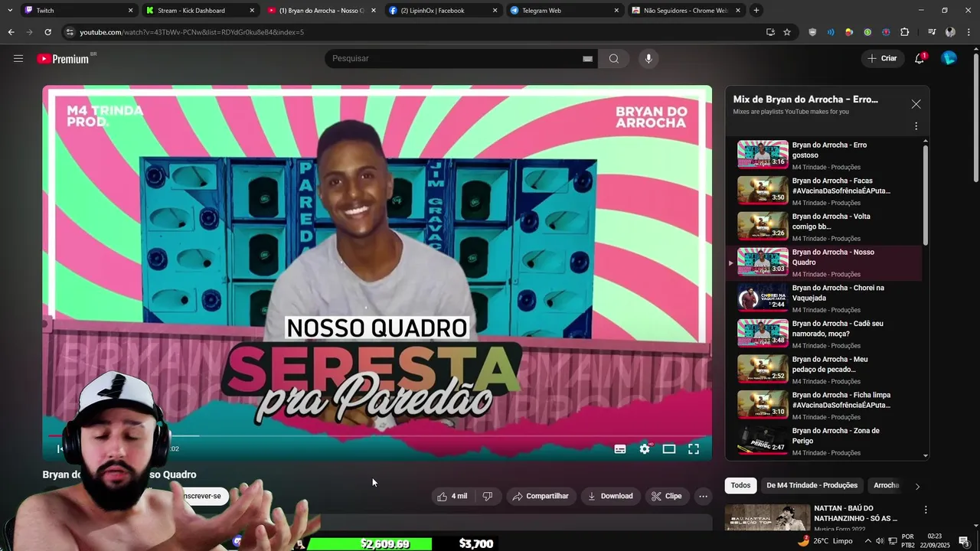Click the search magnifier button
Screen dimensions: 980x551
613,59
